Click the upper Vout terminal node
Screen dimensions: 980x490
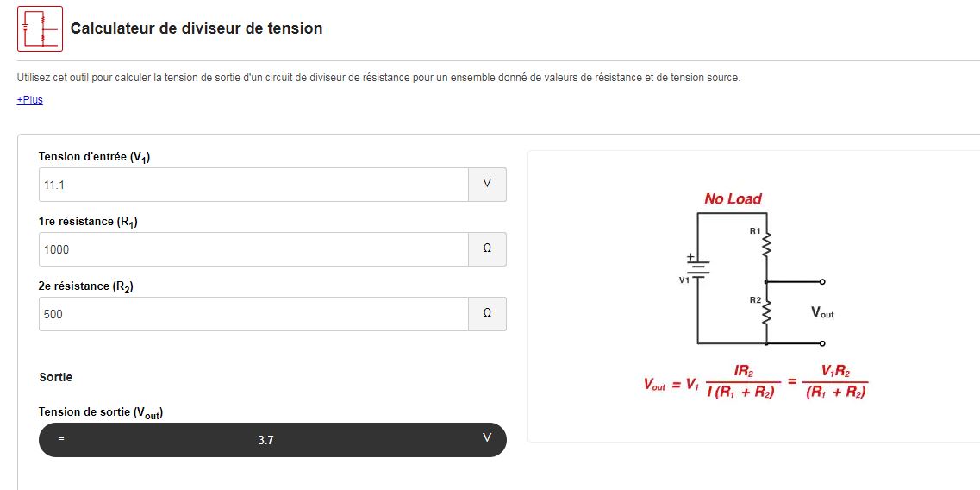click(x=822, y=281)
